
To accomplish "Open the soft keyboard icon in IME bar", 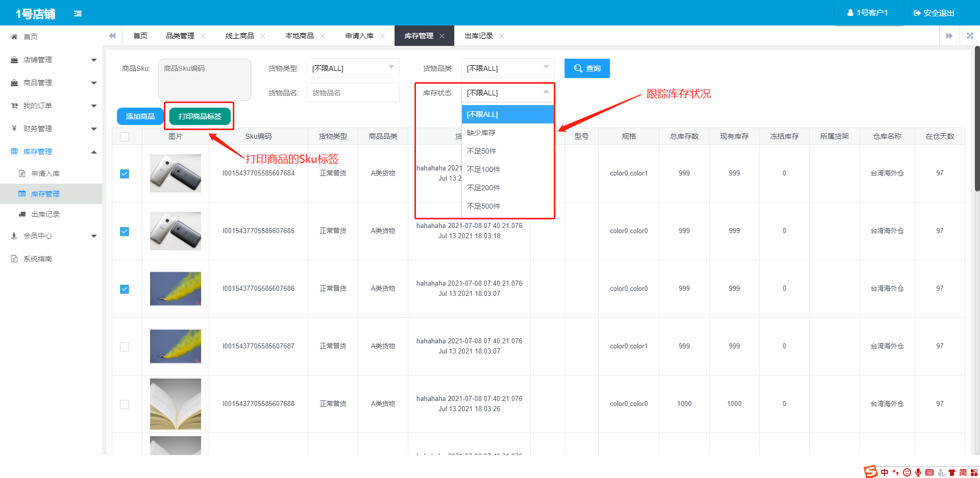I will point(929,472).
